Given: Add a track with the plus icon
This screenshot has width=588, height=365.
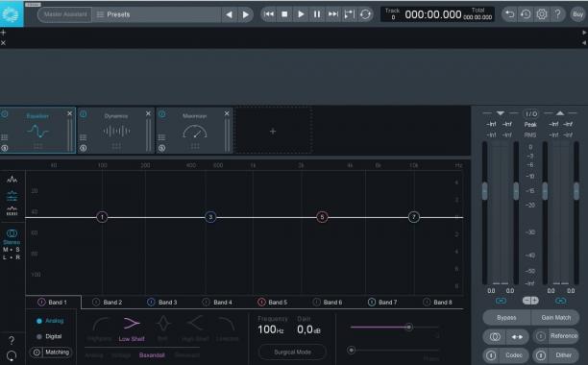Looking at the screenshot, I should pyautogui.click(x=4, y=33).
